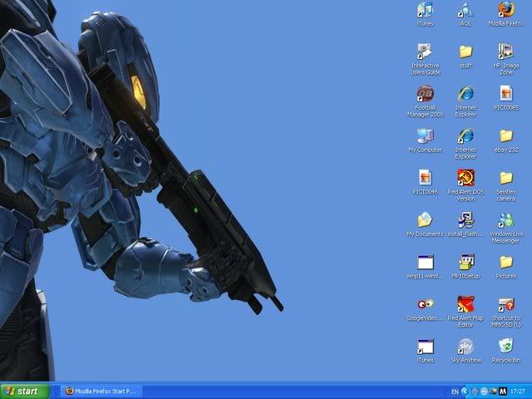The width and height of the screenshot is (532, 399).
Task: Open My Documents
Action: point(425,224)
